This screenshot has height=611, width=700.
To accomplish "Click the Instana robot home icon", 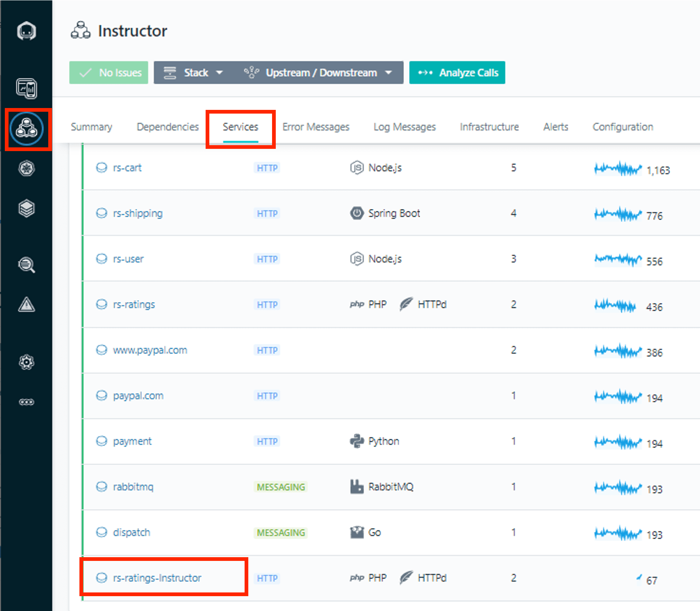I will [x=26, y=31].
